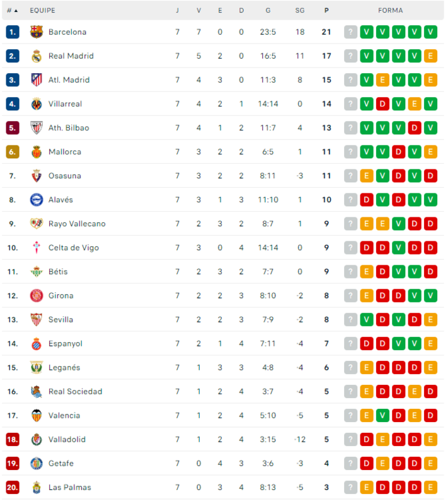
Task: Open the Atl. Madrid crest icon
Action: [x=37, y=80]
